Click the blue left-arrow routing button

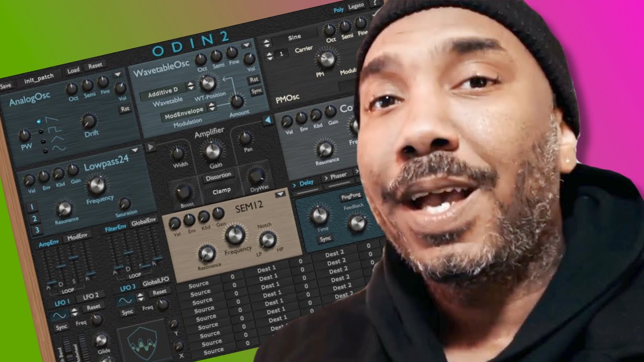pyautogui.click(x=268, y=120)
